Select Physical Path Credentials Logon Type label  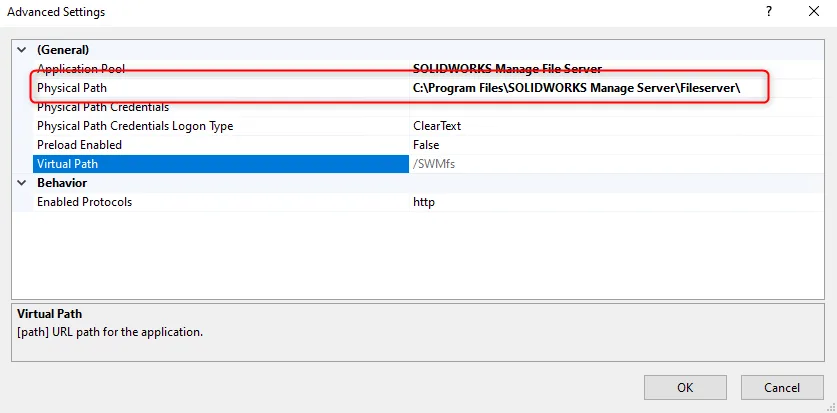pyautogui.click(x=135, y=126)
